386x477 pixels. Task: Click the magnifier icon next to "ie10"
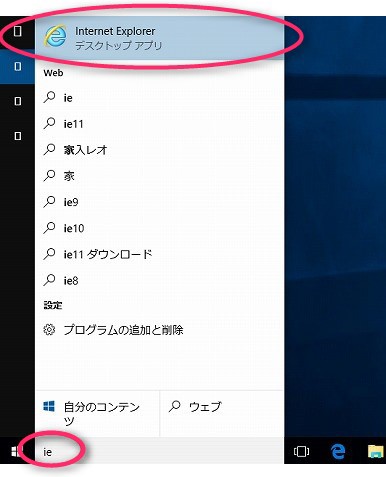(49, 228)
